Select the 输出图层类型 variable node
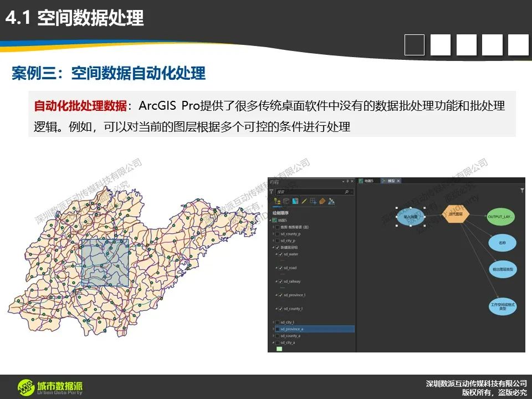Screen dimensions: 532x399 503,269
